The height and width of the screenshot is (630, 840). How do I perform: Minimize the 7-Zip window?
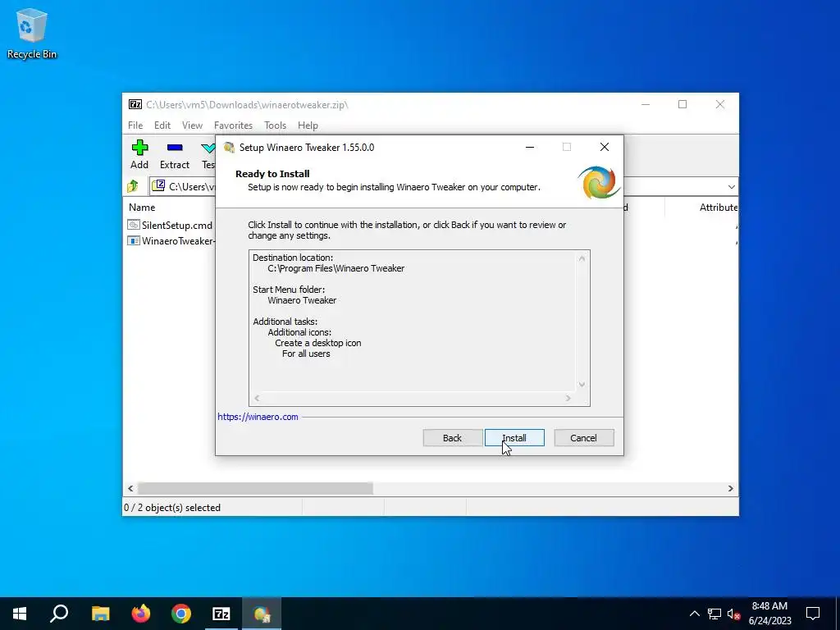pos(646,104)
